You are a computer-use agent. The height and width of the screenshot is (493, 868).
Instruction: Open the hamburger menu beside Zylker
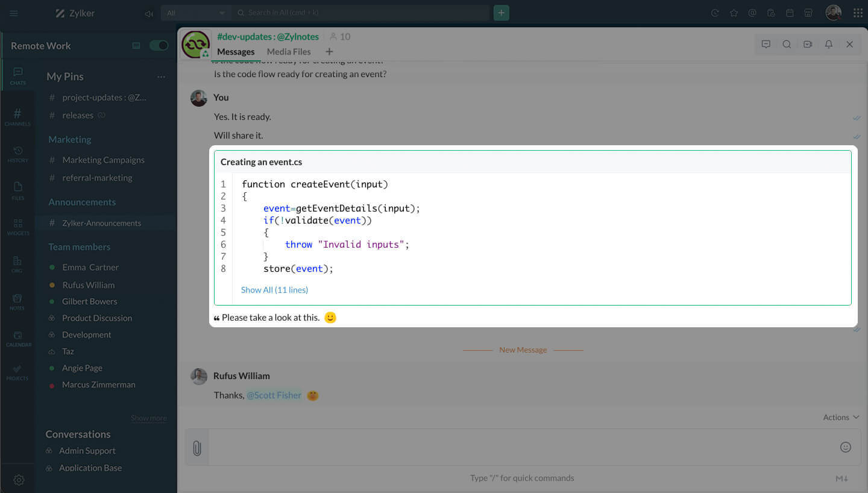[x=14, y=13]
